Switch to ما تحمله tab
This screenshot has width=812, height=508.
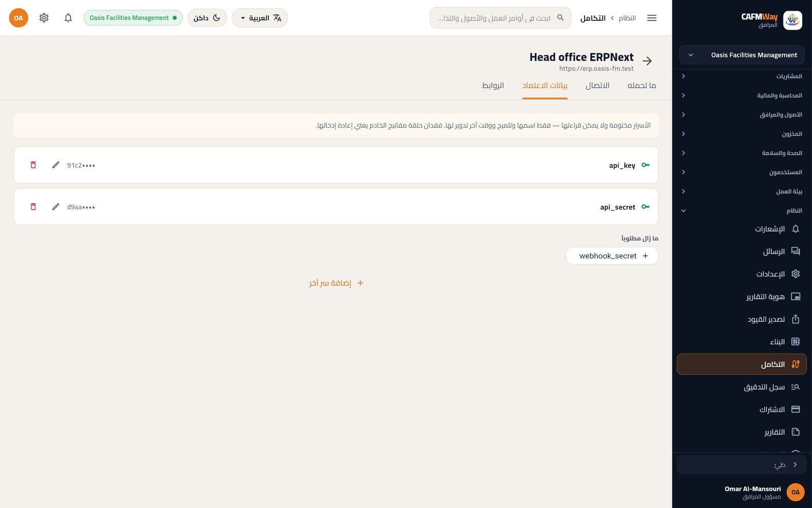click(x=642, y=85)
